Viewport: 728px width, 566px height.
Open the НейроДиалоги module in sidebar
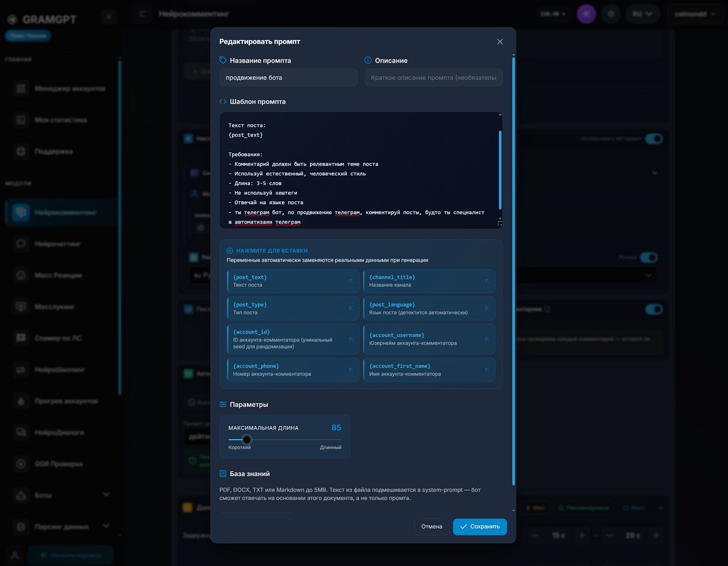pos(61,432)
